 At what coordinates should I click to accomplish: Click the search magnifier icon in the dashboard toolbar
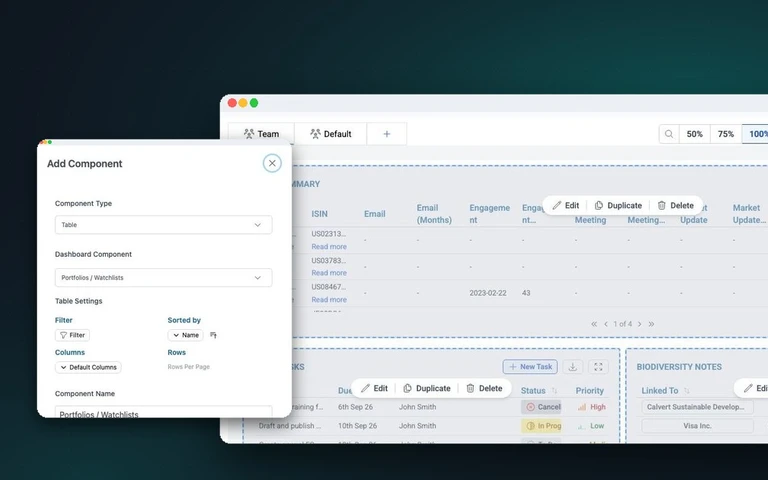click(669, 134)
